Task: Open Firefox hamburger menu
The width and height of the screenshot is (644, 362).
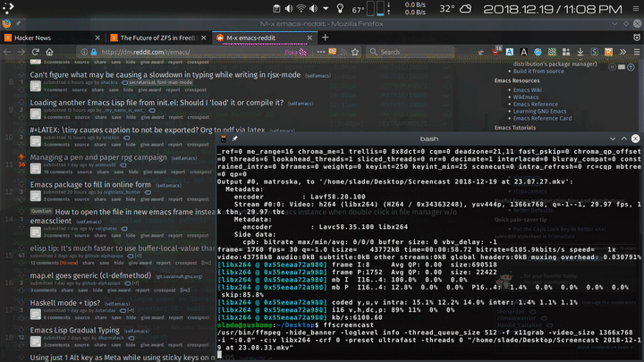Action: 637,52
